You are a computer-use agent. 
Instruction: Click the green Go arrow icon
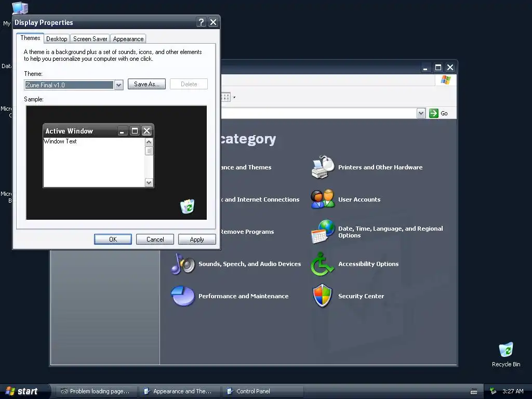[434, 113]
